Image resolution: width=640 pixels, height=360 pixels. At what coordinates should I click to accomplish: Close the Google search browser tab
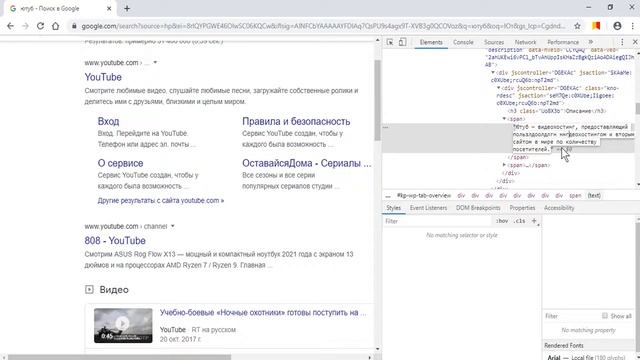109,8
